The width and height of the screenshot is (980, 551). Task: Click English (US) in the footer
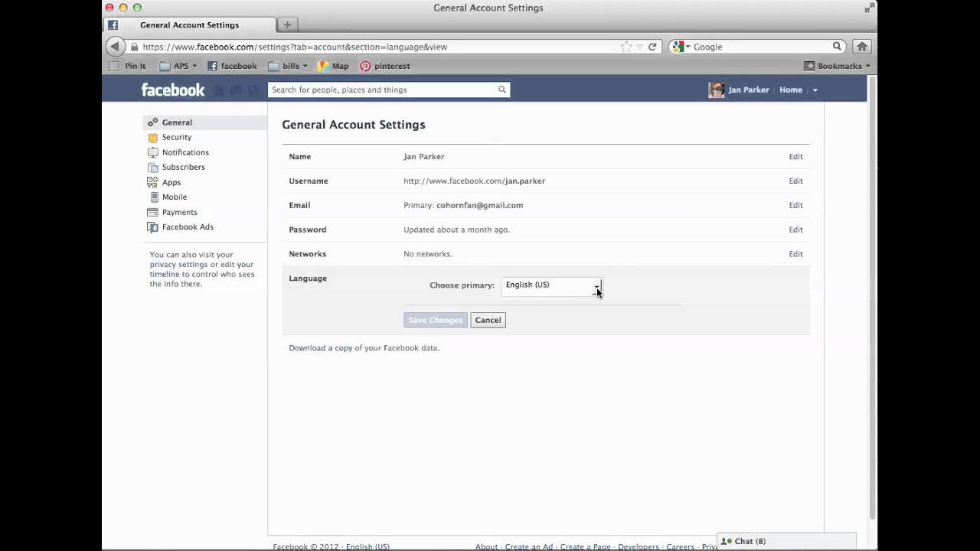pos(367,547)
